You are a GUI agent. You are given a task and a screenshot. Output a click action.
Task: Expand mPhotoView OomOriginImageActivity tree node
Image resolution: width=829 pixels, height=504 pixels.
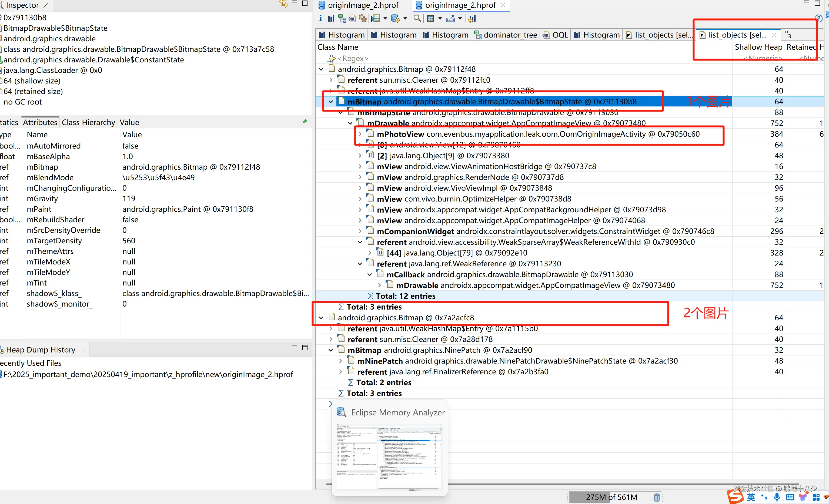360,134
